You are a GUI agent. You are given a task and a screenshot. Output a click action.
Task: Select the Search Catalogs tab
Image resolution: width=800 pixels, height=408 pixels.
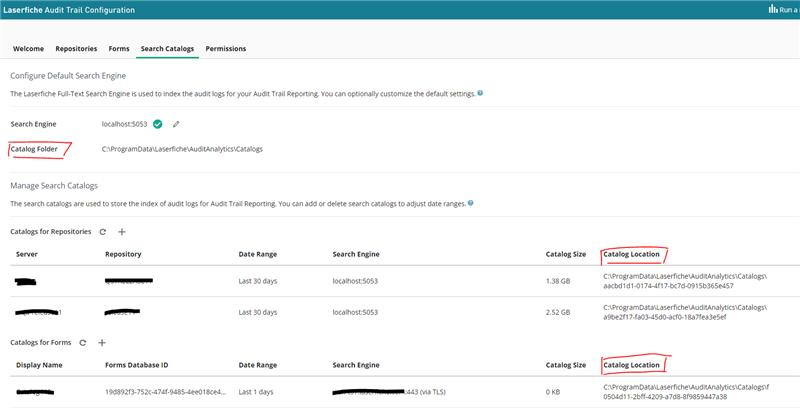[x=167, y=49]
